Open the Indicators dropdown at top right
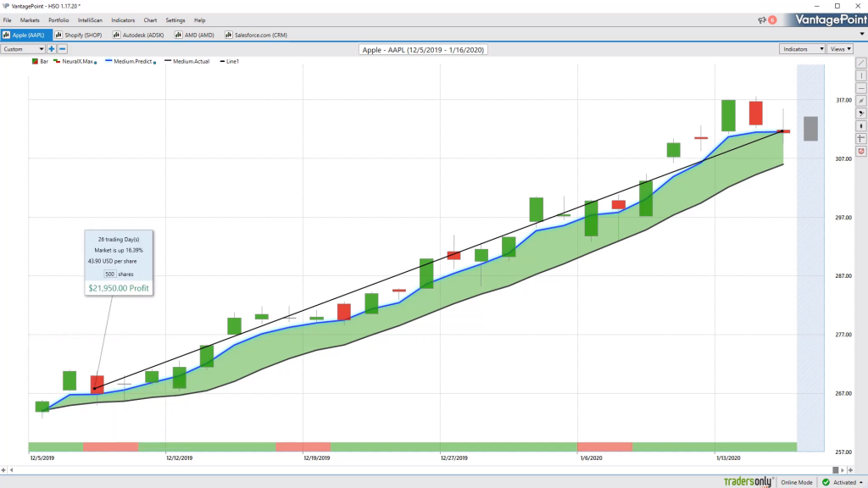The width and height of the screenshot is (868, 488). point(802,49)
